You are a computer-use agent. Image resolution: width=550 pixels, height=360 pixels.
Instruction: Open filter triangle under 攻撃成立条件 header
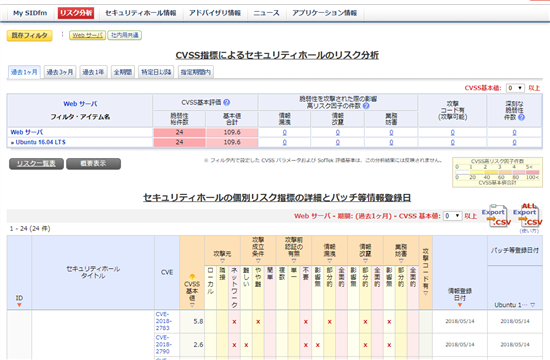[258, 261]
